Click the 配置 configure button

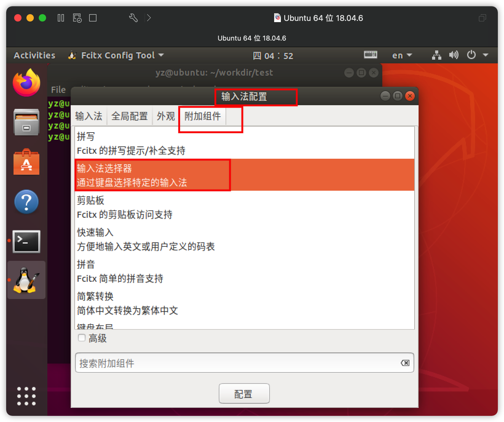244,393
